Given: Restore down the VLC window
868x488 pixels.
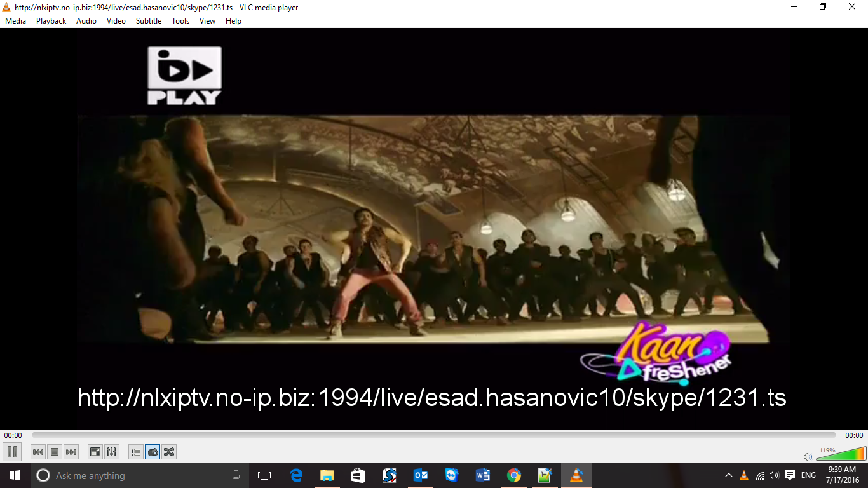Looking at the screenshot, I should 824,7.
